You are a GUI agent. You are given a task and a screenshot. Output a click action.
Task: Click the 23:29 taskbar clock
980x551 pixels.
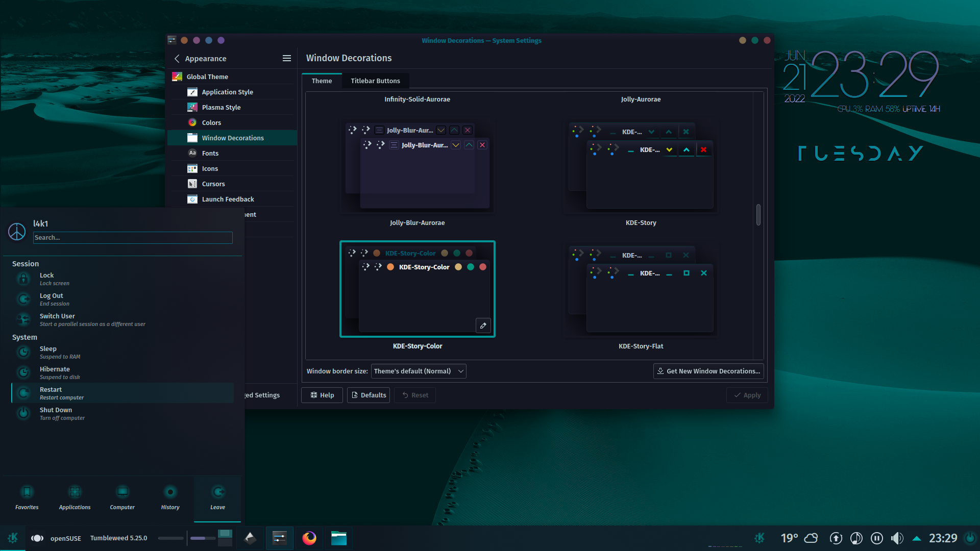click(x=943, y=538)
